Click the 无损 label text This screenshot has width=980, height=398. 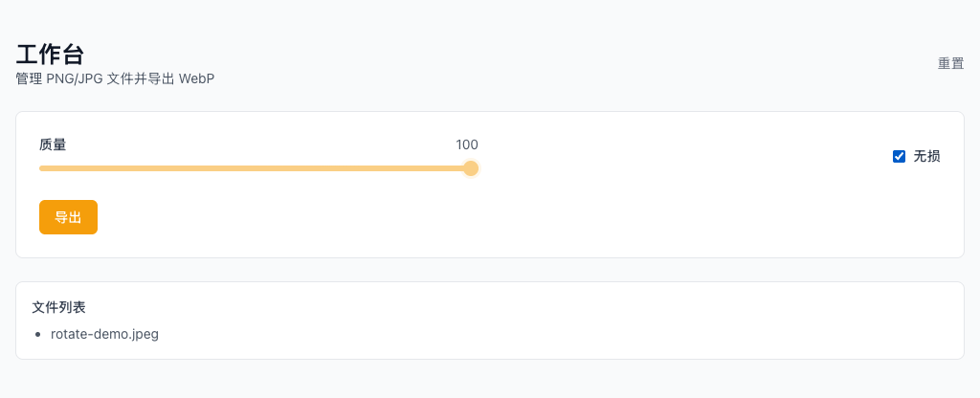926,156
